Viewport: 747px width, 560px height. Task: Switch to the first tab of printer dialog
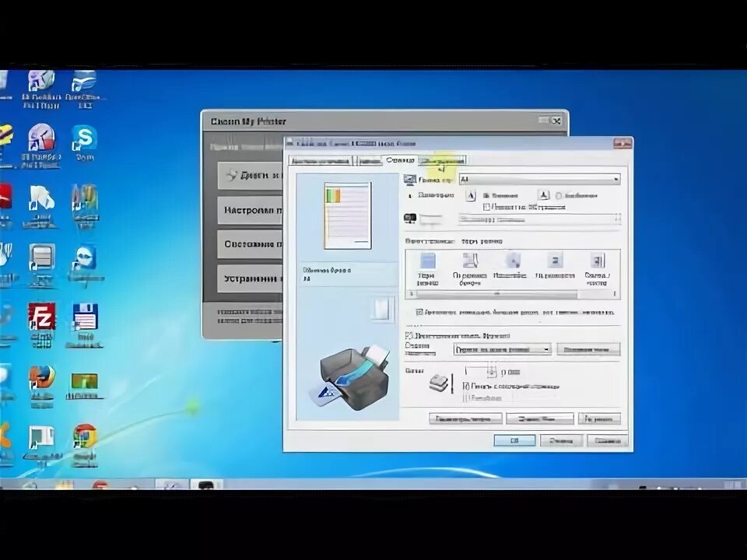[x=321, y=161]
